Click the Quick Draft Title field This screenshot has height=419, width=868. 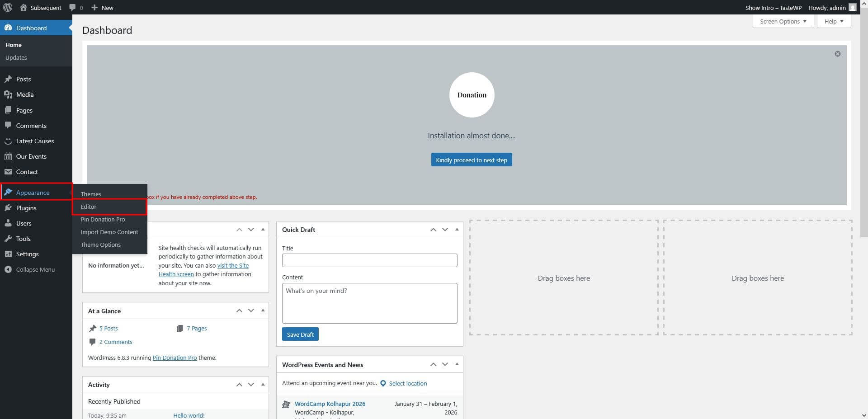click(369, 260)
